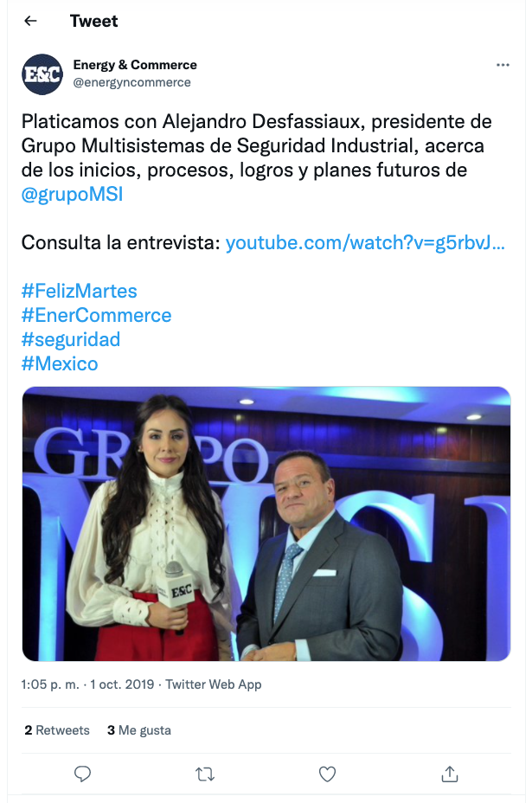Share tweet with the upload icon
532x803 pixels.
pos(450,774)
